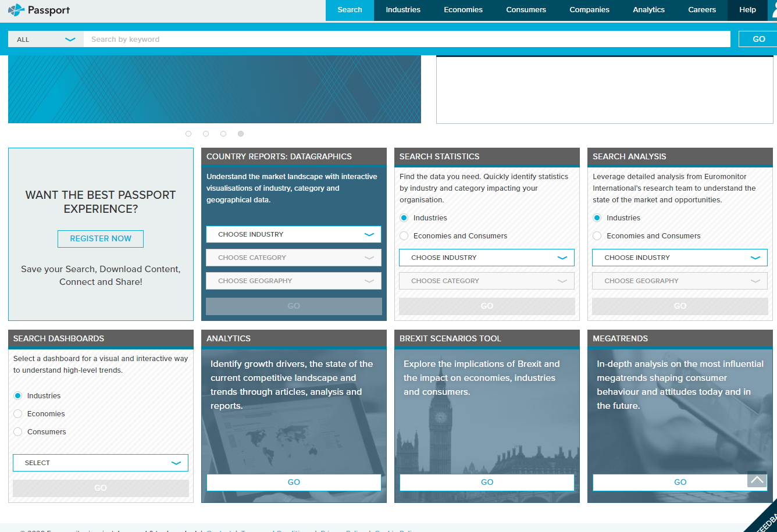Select the Industries radio in Search Statistics

pos(404,218)
